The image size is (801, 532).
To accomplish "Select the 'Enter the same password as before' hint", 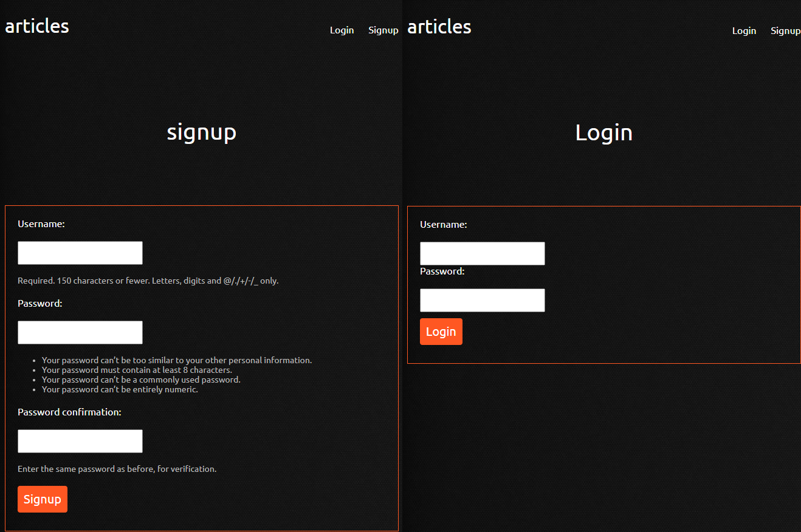I will (117, 469).
